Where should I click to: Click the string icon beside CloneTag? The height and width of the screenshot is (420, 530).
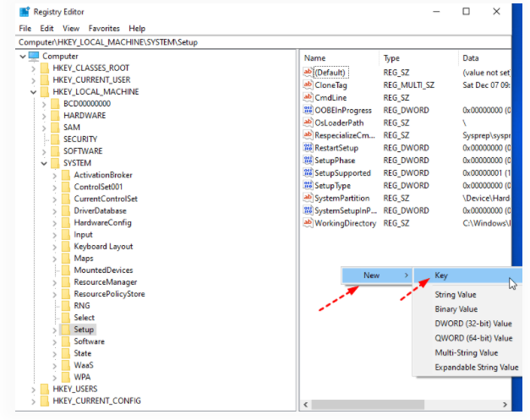pyautogui.click(x=308, y=85)
